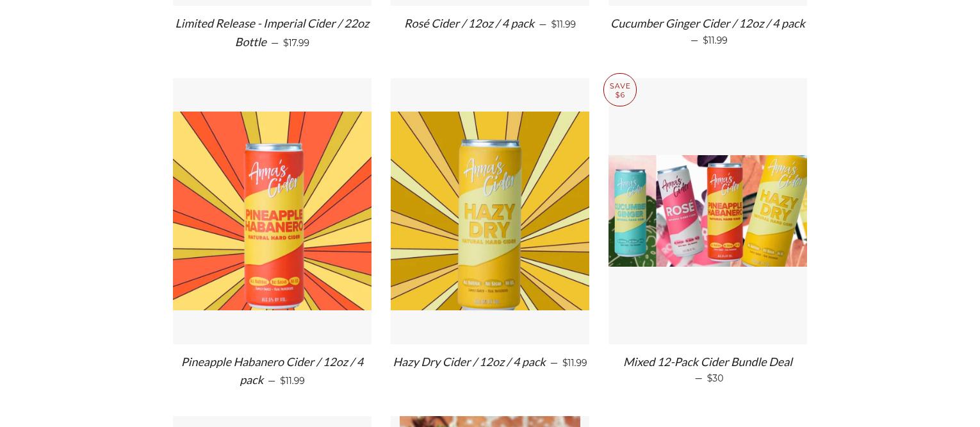Click the $11.99 Hazy Dry price
Viewport: 980px width, 427px height.
pyautogui.click(x=575, y=363)
